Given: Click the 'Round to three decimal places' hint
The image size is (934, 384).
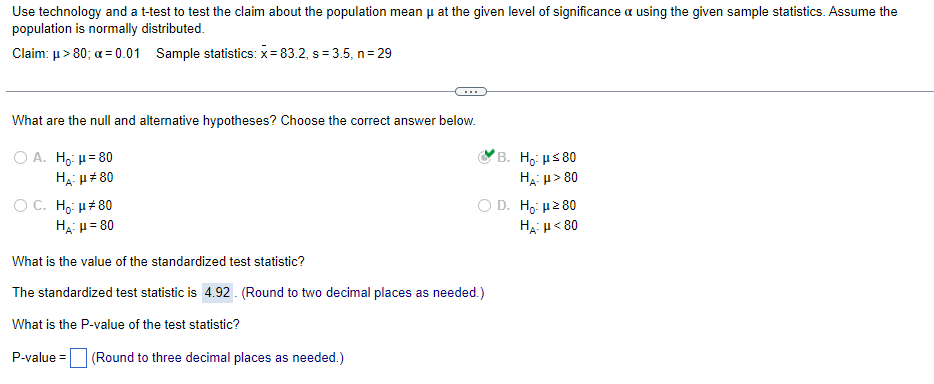Looking at the screenshot, I should tap(217, 358).
